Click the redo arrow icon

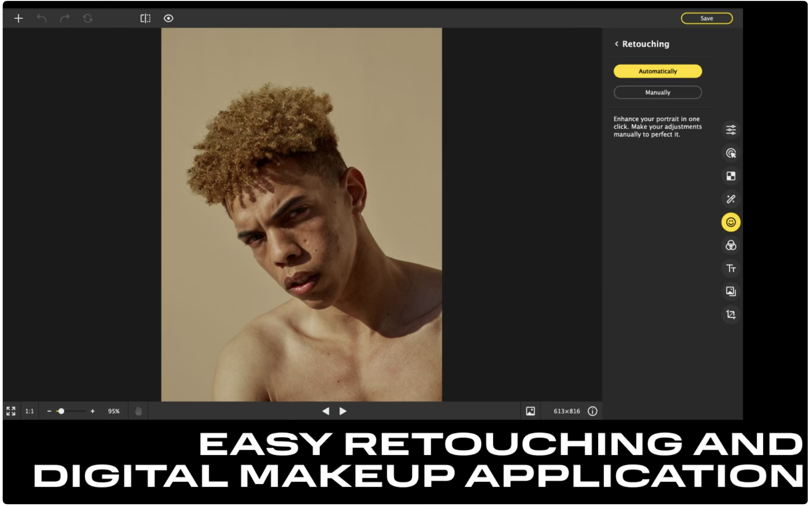click(x=65, y=18)
